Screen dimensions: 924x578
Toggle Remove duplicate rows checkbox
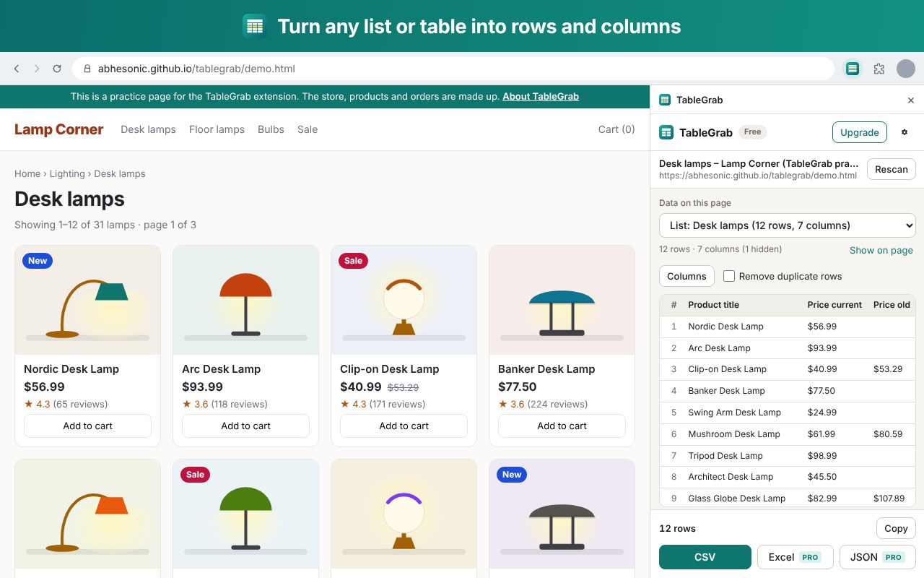coord(729,276)
